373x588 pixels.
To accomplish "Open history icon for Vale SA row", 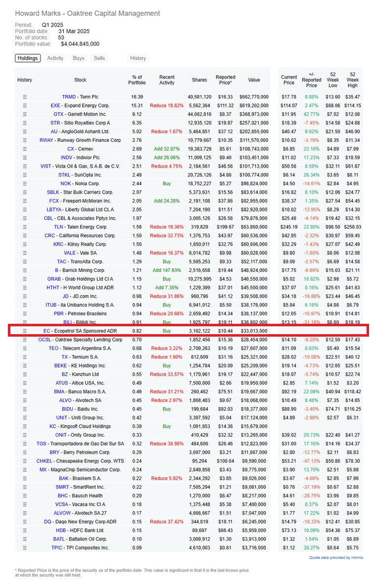I will [x=25, y=253].
